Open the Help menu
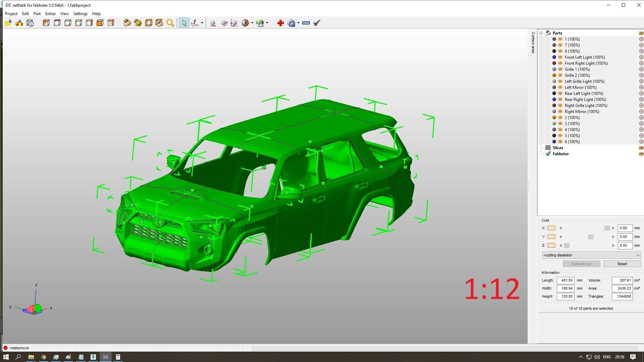The image size is (644, 362). [96, 14]
